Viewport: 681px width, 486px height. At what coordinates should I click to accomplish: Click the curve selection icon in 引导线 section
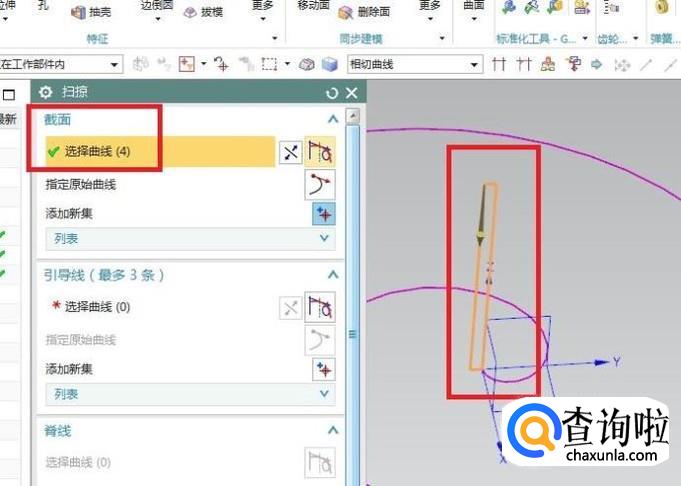pyautogui.click(x=320, y=308)
